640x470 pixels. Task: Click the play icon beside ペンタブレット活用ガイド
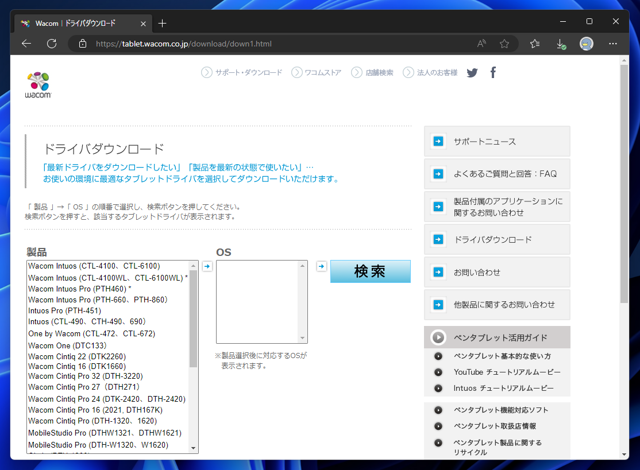click(x=438, y=337)
